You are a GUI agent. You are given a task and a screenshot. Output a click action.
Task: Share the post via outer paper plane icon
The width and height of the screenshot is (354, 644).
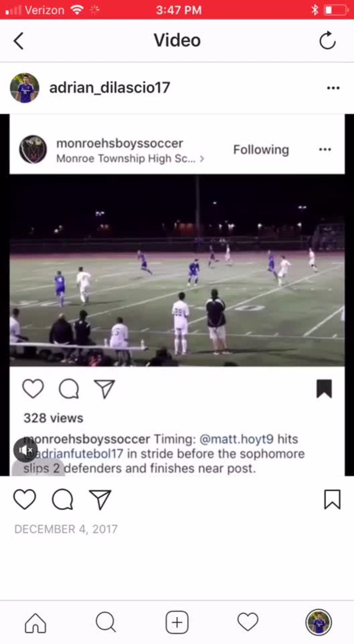point(100,499)
